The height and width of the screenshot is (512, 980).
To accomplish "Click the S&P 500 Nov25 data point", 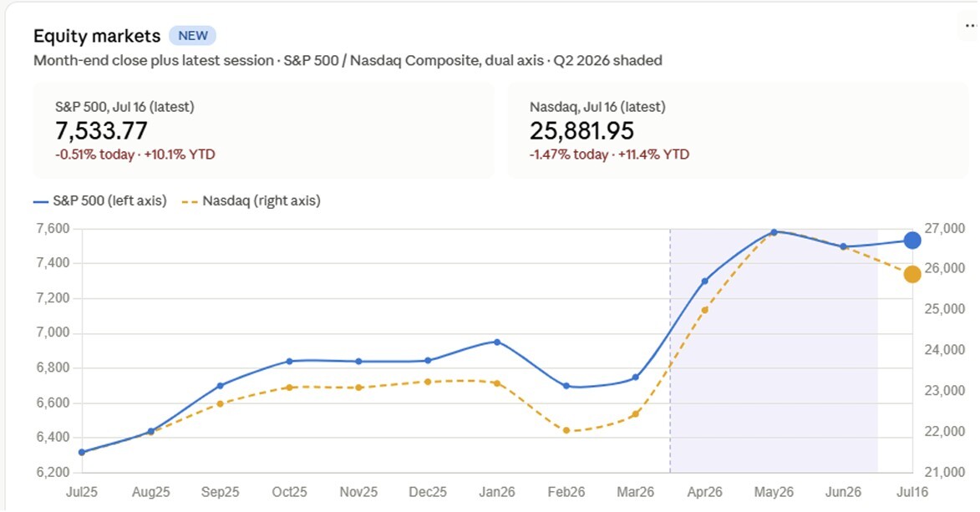I will tap(358, 362).
